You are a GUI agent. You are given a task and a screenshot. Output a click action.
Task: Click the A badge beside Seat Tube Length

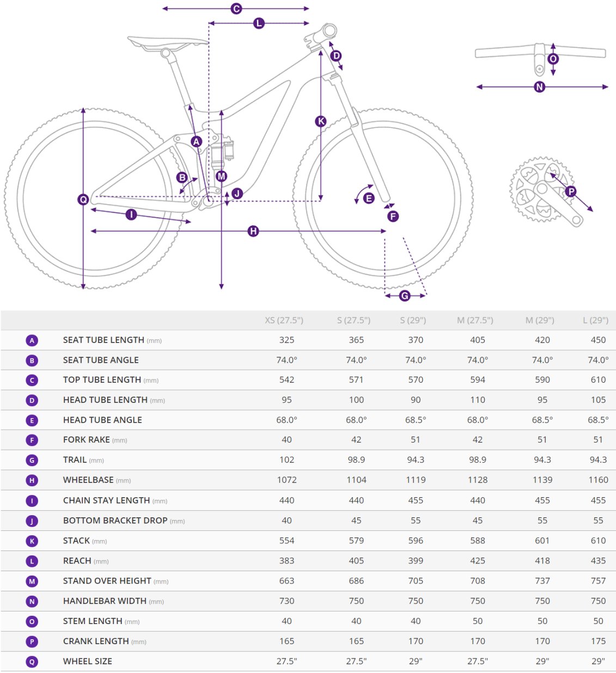(x=32, y=341)
